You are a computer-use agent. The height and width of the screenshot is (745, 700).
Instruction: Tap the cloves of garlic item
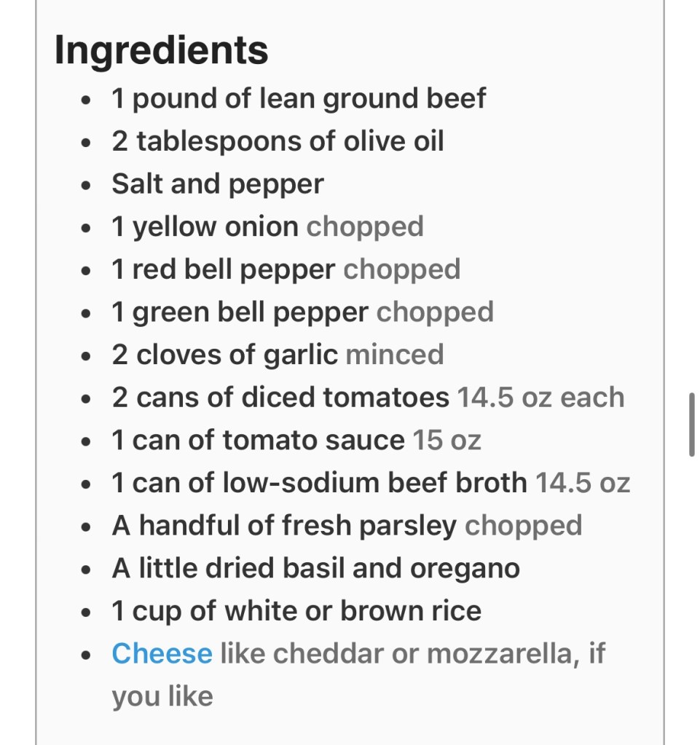coord(225,355)
